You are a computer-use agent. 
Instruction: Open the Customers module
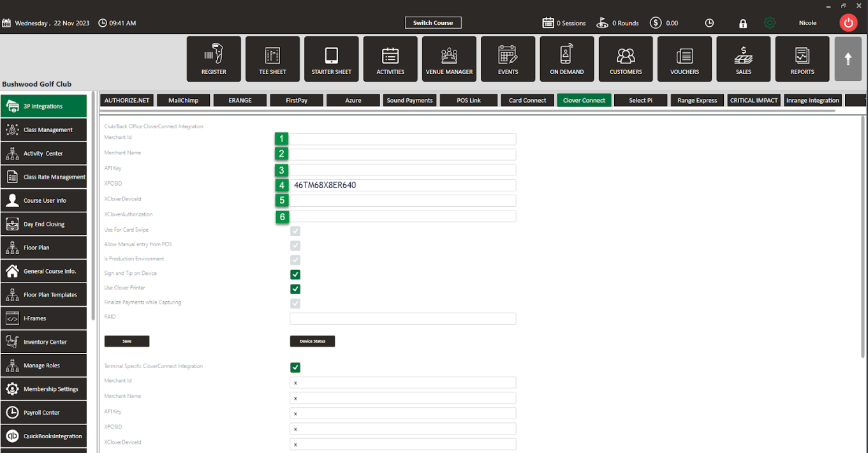[626, 59]
